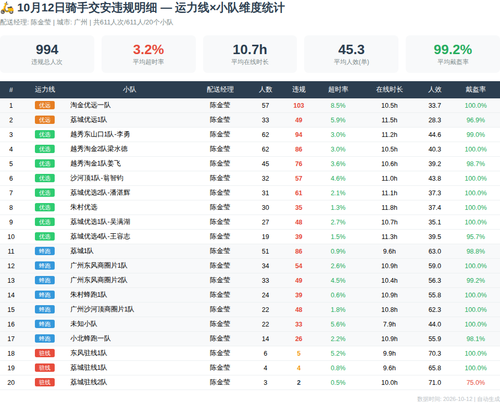Screen dimensions: 500x403
Task: Click overtime rate 8.5% in row 1
Action: pyautogui.click(x=338, y=106)
